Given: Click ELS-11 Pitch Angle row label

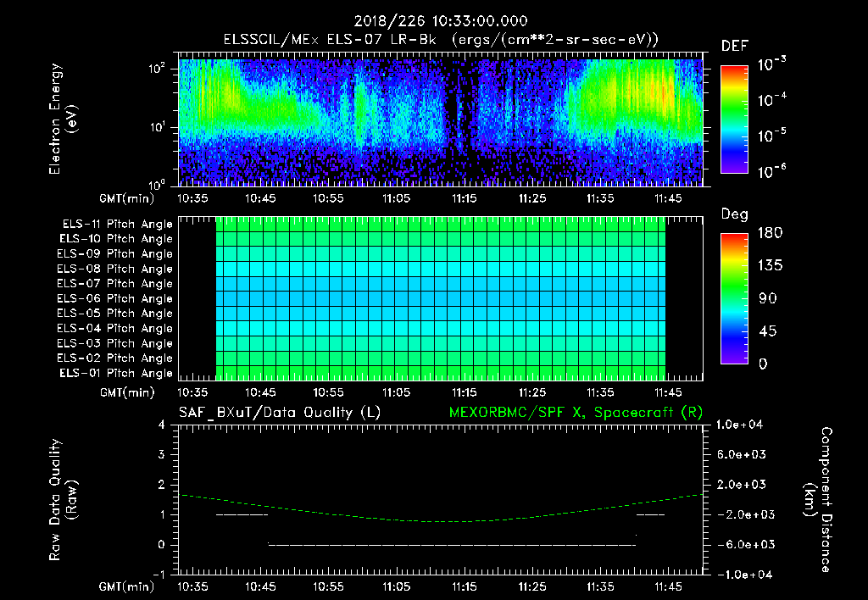Looking at the screenshot, I should (117, 225).
